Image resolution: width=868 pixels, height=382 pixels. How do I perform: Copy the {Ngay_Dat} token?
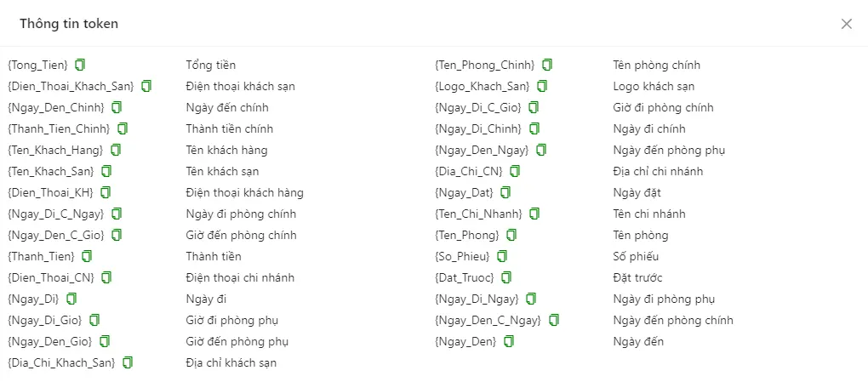coord(505,192)
